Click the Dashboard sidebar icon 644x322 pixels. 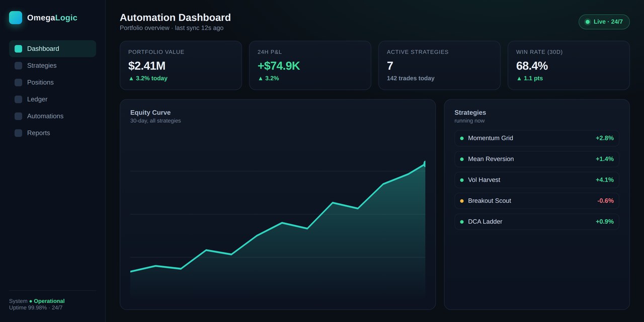click(18, 49)
